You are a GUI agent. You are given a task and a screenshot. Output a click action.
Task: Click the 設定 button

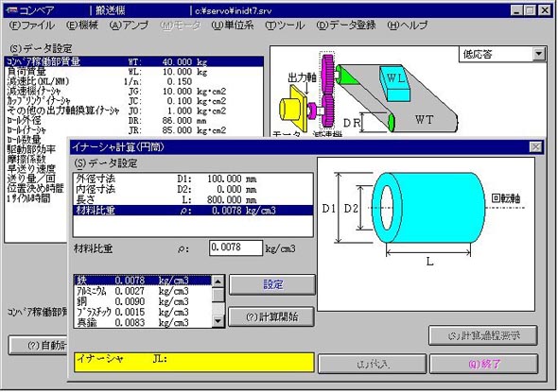click(x=272, y=284)
